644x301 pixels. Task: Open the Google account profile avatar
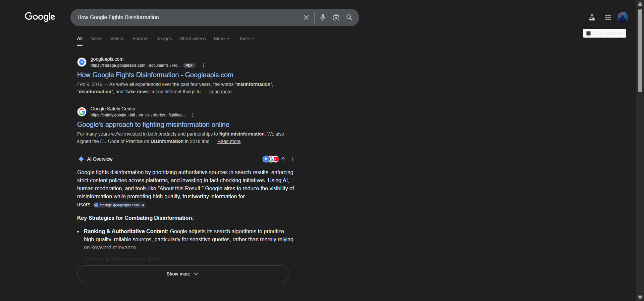tap(623, 17)
